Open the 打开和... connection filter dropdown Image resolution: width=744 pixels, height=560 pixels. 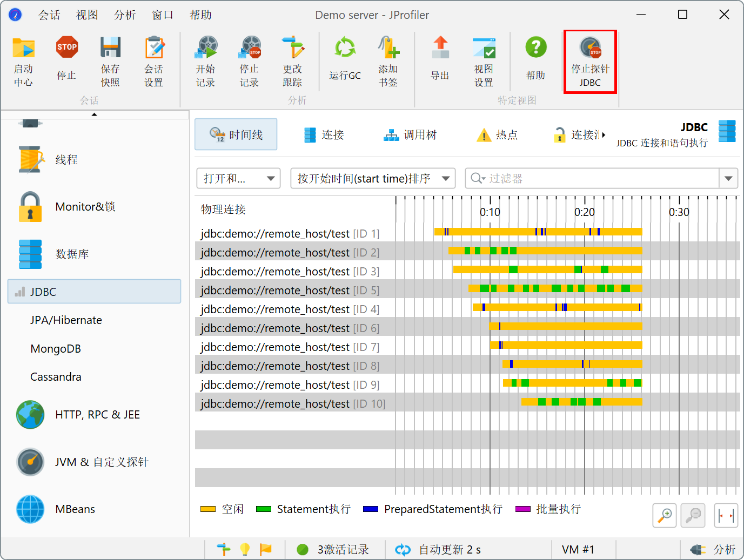[238, 178]
